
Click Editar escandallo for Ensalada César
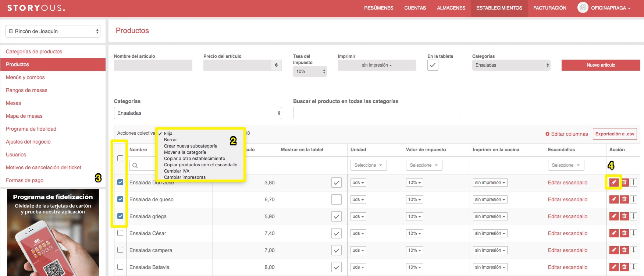click(x=567, y=233)
